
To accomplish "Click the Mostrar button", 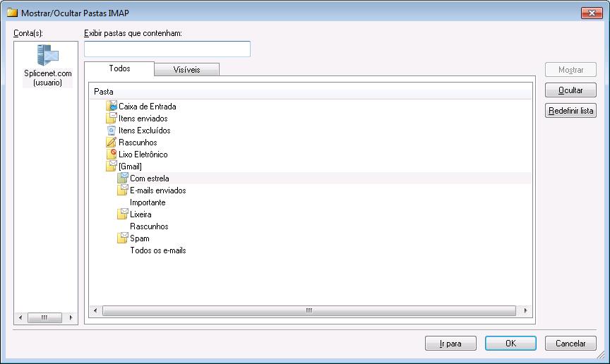I will 570,70.
